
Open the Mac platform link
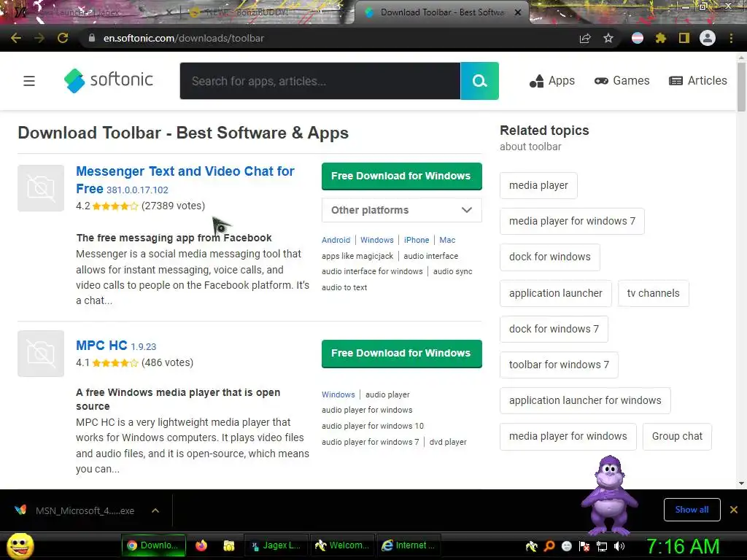pos(447,240)
